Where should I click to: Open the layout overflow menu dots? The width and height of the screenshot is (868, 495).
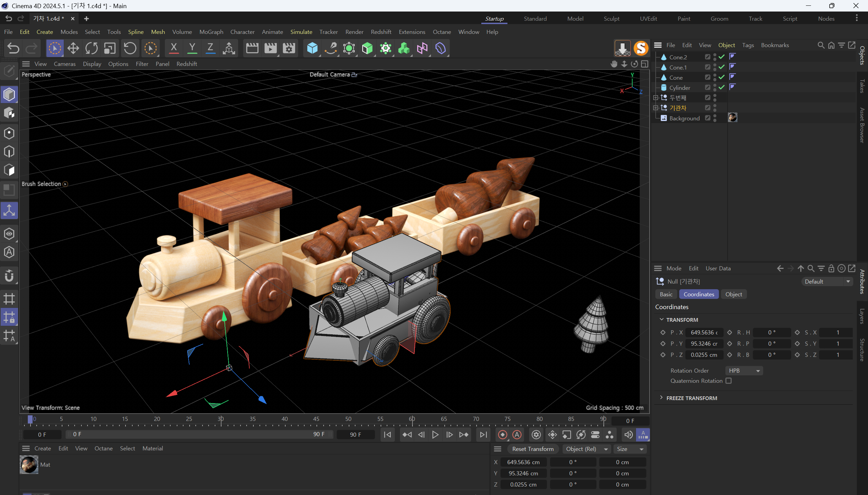(x=856, y=18)
